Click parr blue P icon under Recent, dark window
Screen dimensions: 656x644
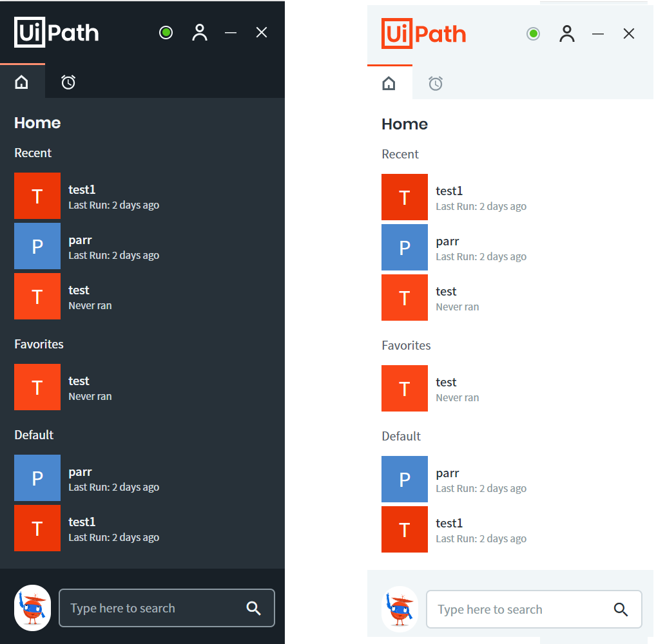click(37, 246)
